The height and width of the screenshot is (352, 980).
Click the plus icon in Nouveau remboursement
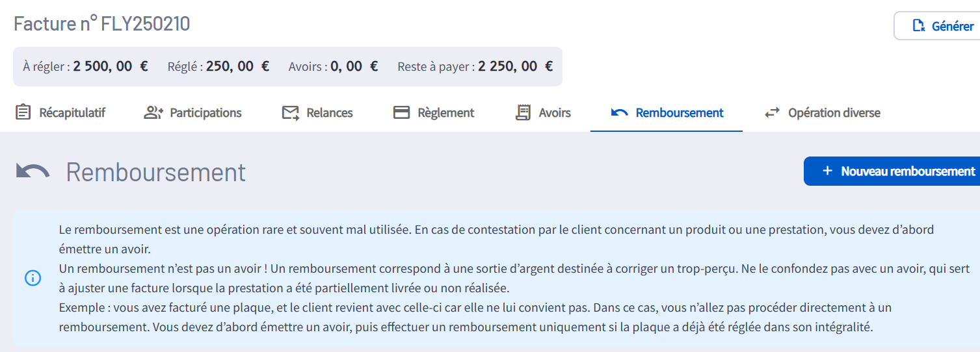tap(827, 171)
